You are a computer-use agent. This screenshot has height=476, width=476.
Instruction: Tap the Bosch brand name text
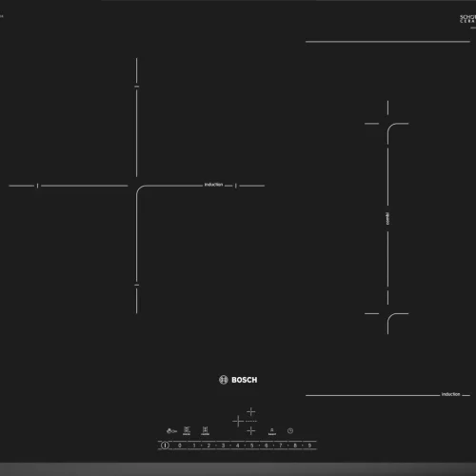point(245,380)
